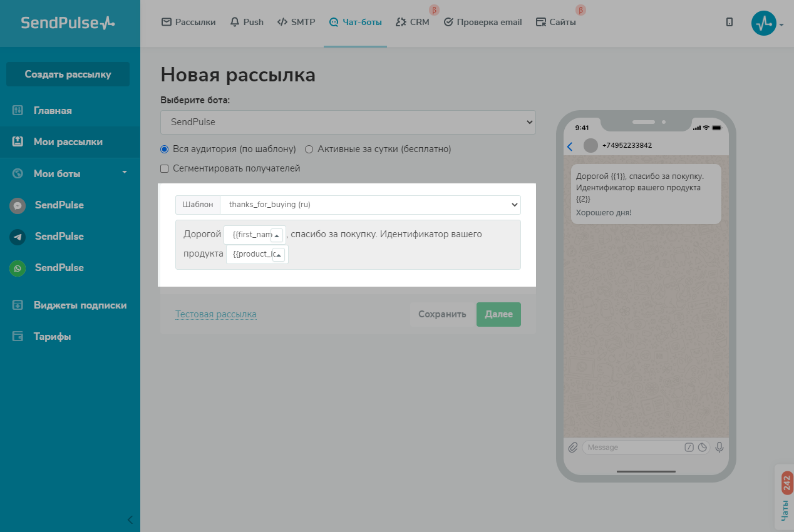Enable the "Сегментировать получателей" checkbox
The image size is (794, 532).
click(x=165, y=168)
